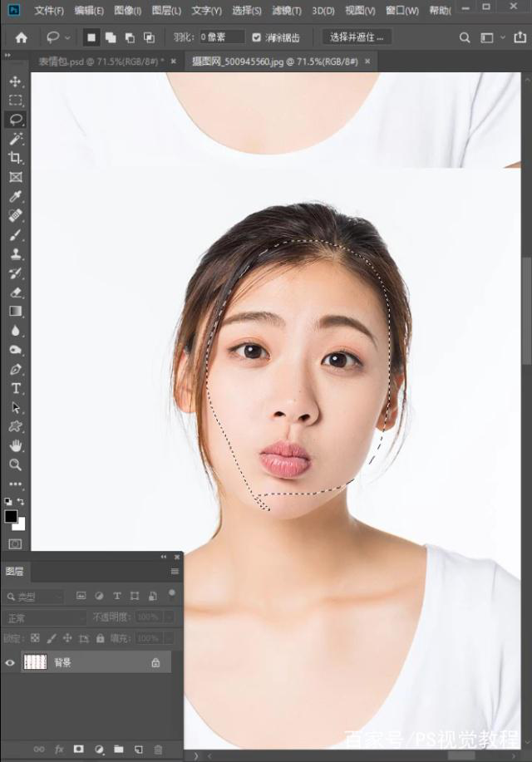Select the Crop tool
The height and width of the screenshot is (762, 532).
15,157
